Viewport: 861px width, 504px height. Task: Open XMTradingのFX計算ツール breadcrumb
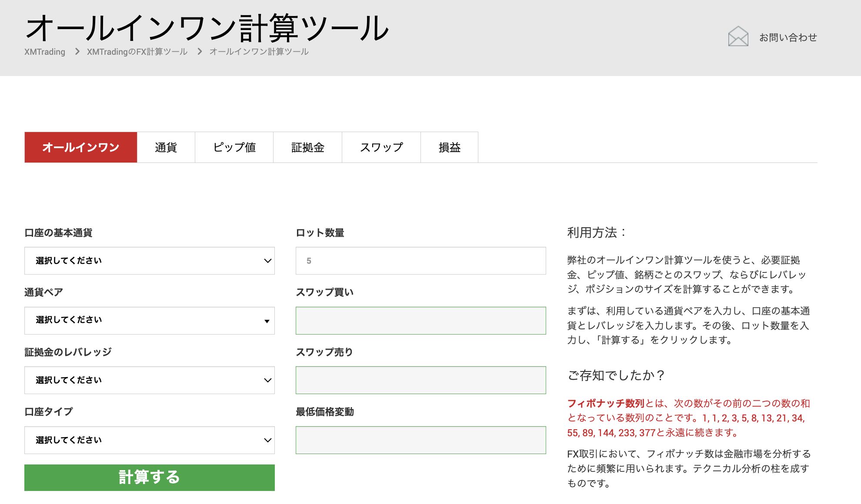click(x=137, y=52)
